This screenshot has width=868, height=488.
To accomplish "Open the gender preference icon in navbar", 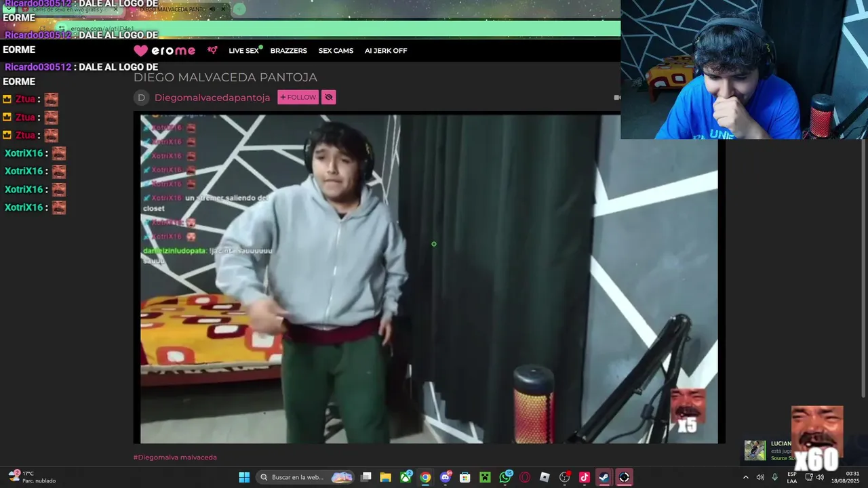I will click(x=212, y=50).
